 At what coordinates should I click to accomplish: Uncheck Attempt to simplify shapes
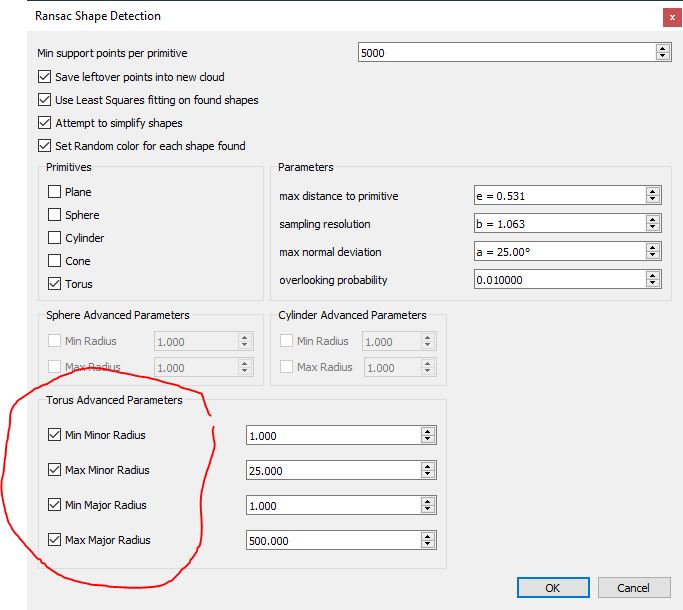(x=44, y=123)
